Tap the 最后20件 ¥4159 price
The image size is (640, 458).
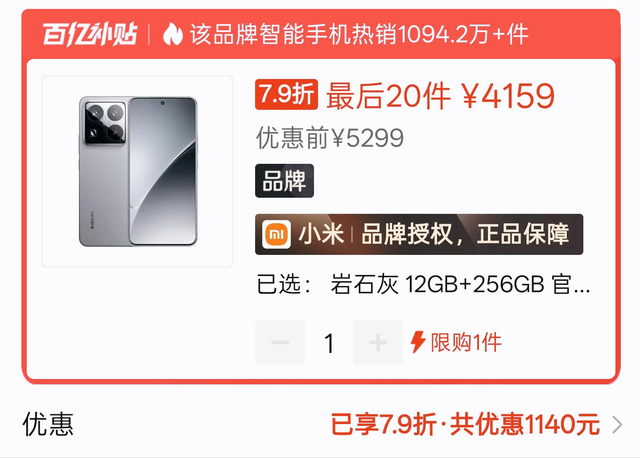click(x=441, y=96)
